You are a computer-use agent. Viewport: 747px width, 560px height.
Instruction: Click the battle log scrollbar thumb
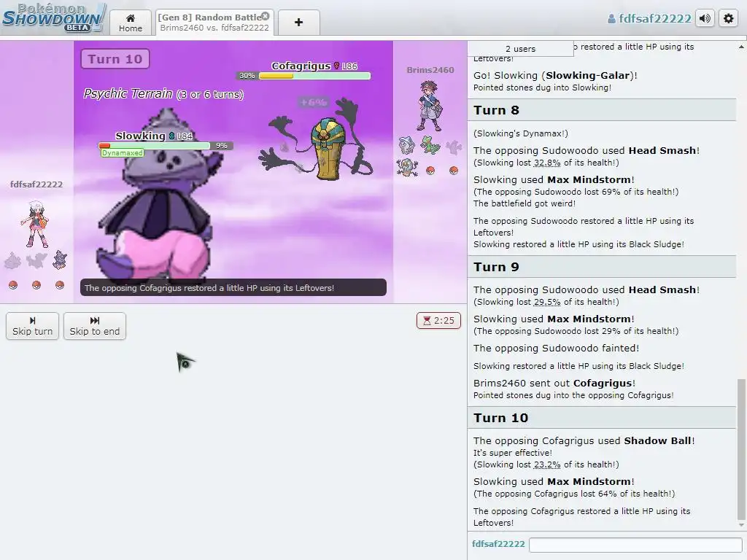pyautogui.click(x=741, y=448)
